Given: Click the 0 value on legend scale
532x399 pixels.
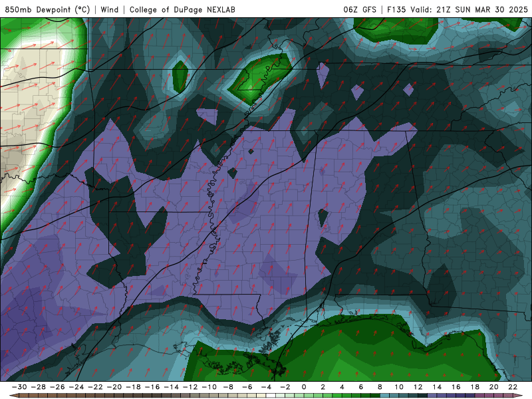Looking at the screenshot, I should [304, 387].
